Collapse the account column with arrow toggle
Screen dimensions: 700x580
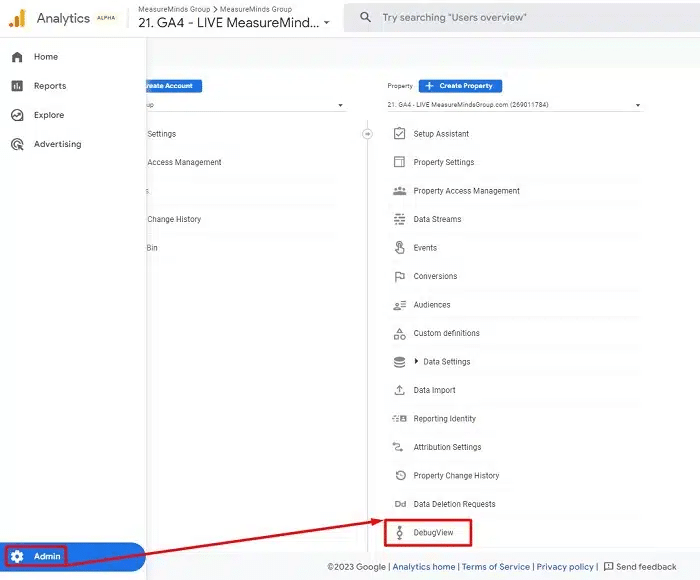tap(367, 134)
